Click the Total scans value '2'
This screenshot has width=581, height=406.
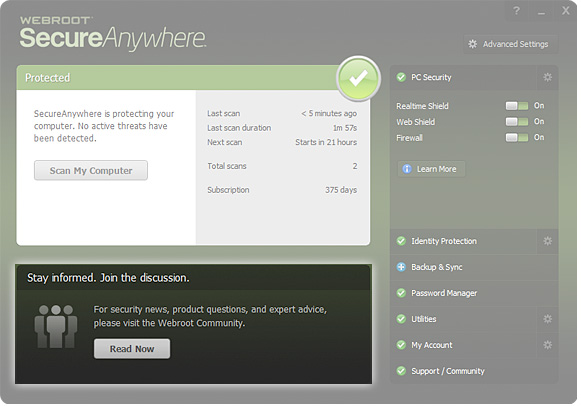[355, 166]
